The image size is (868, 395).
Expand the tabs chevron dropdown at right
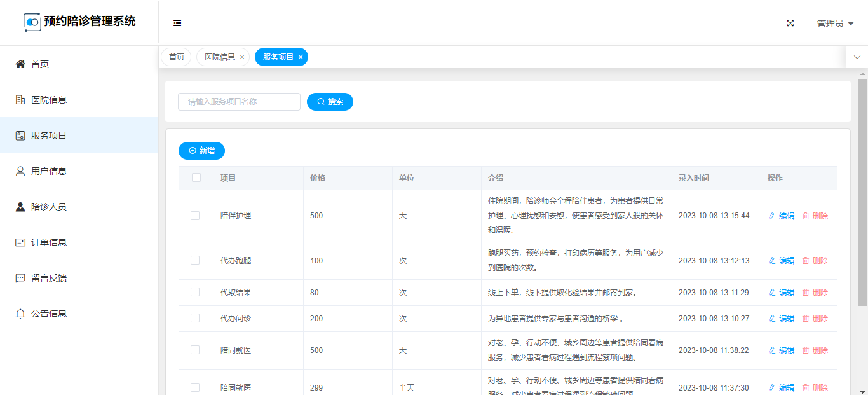coord(857,57)
